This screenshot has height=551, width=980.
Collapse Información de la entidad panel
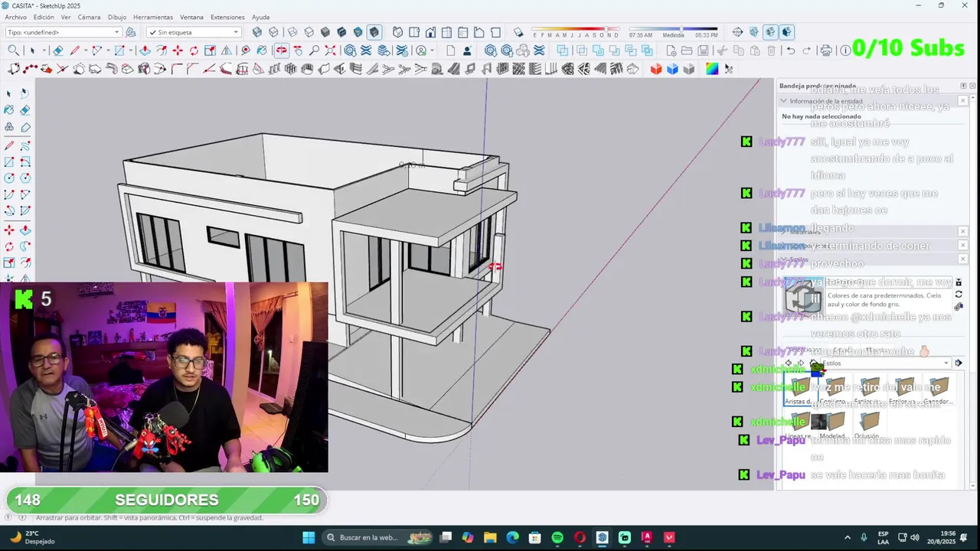click(783, 101)
